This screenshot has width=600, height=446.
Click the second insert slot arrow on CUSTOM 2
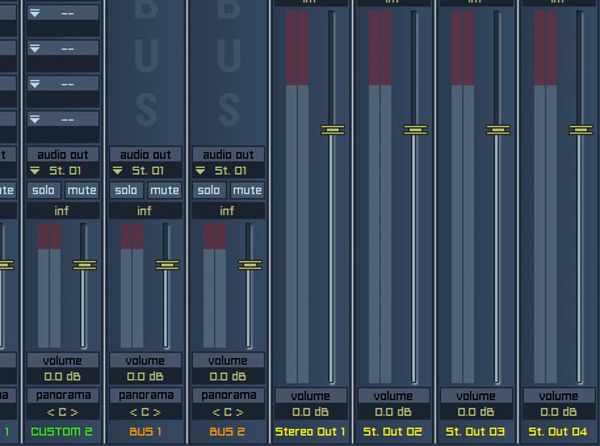point(34,48)
